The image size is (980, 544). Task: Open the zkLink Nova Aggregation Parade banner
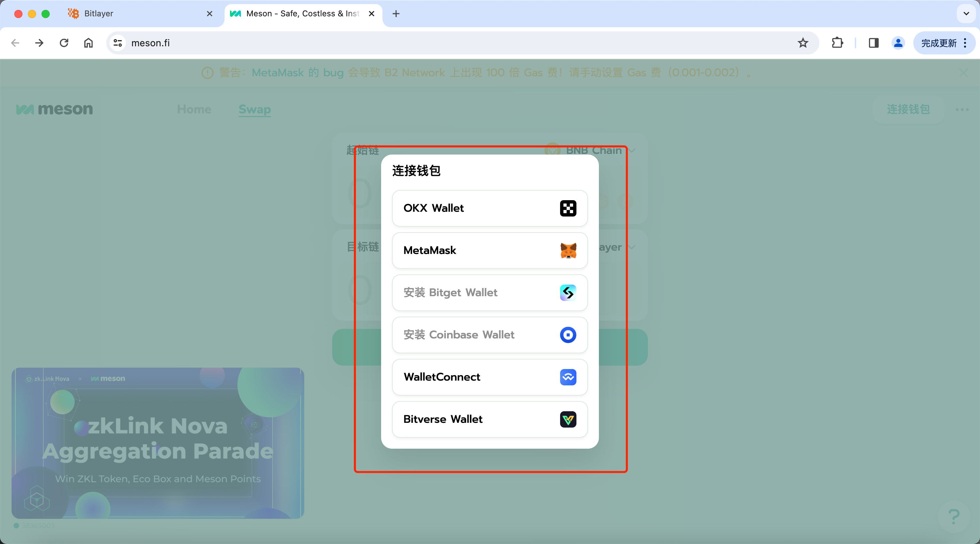pos(158,443)
